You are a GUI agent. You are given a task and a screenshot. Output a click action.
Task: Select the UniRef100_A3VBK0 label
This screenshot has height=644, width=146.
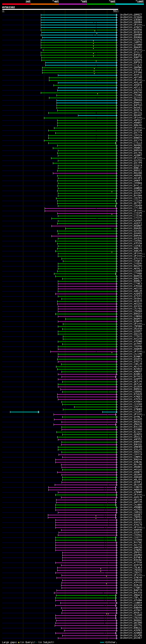pyautogui.click(x=131, y=402)
